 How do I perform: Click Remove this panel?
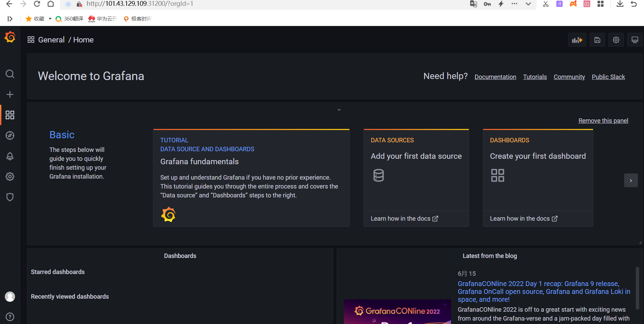tap(603, 121)
